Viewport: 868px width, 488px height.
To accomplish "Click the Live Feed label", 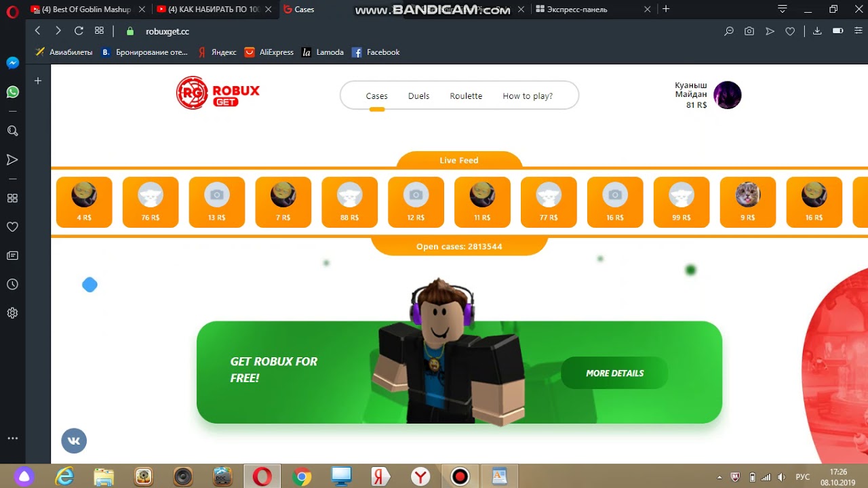I will (459, 161).
